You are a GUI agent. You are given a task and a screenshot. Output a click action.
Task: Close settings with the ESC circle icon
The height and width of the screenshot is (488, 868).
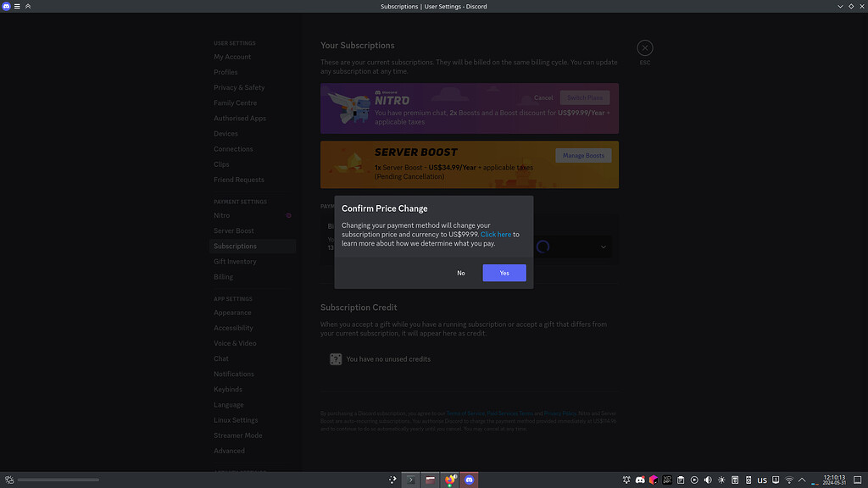(645, 48)
